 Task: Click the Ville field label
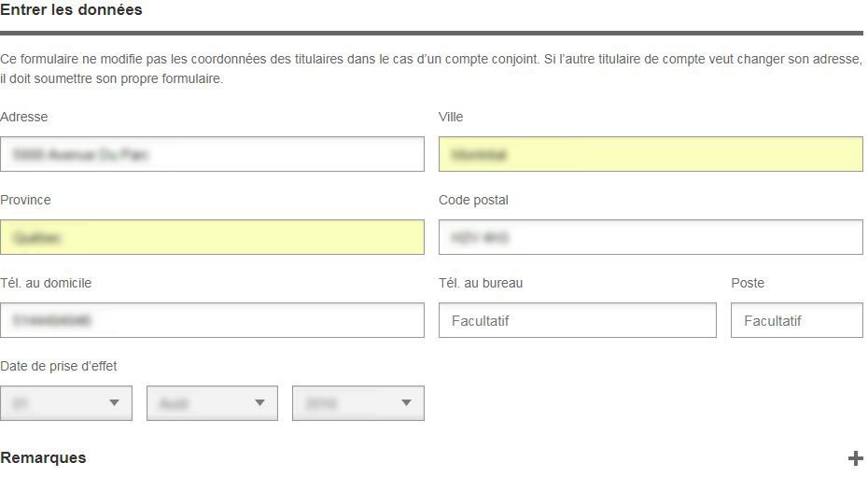[451, 117]
